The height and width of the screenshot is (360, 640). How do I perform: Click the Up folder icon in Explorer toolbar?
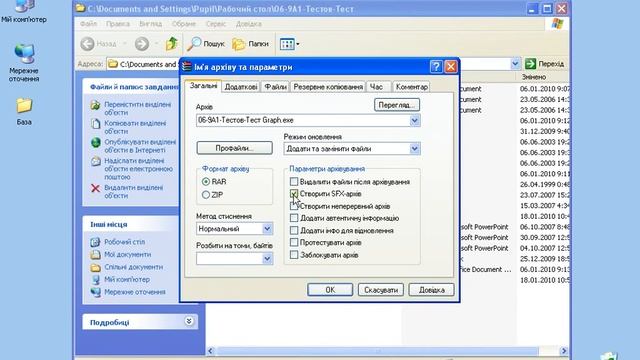pyautogui.click(x=171, y=44)
